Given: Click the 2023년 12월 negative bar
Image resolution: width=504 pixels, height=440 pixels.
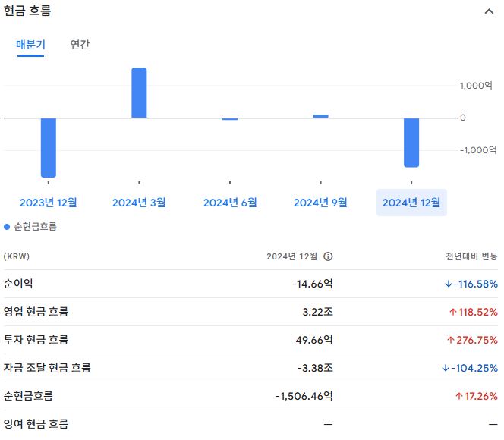Looking at the screenshot, I should [x=49, y=147].
